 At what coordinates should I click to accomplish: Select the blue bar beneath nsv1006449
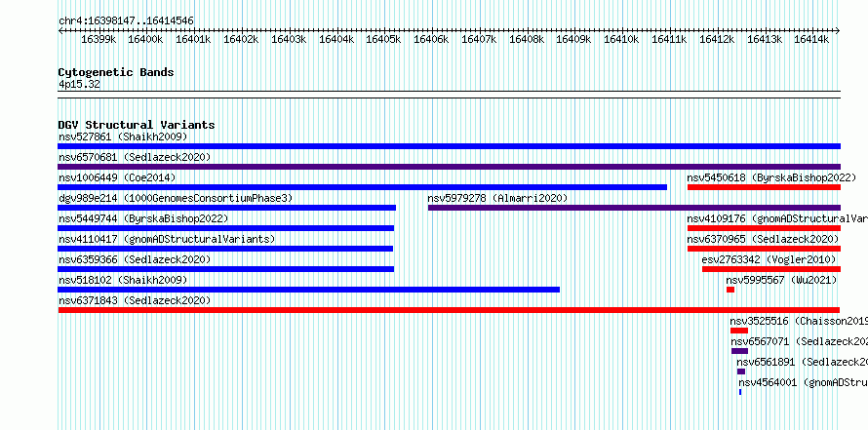(362, 187)
